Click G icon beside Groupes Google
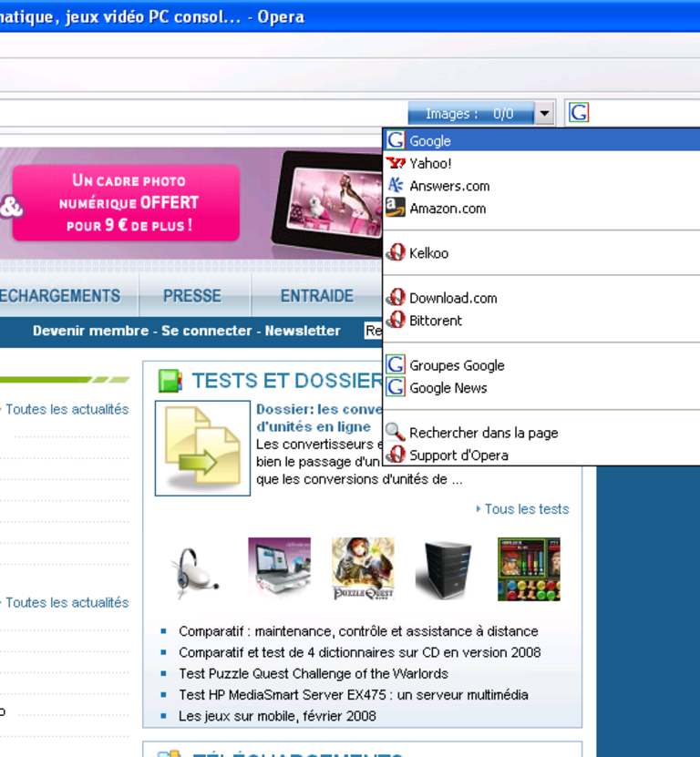This screenshot has width=700, height=757. tap(396, 364)
